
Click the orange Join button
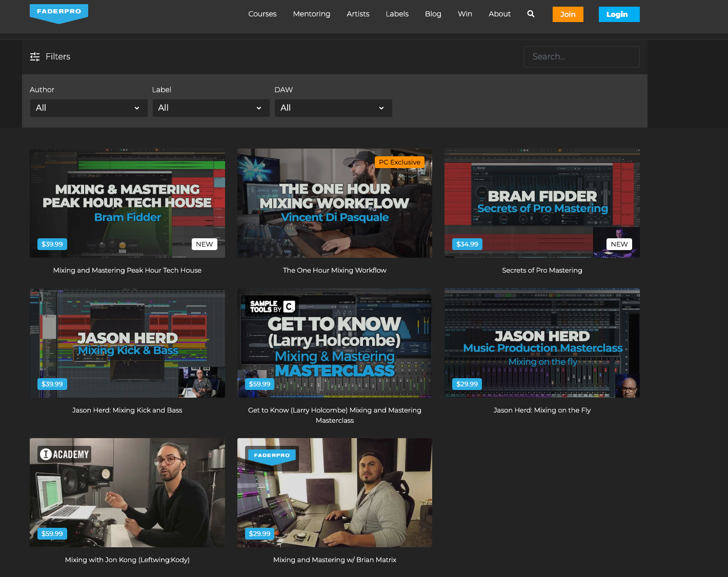coord(568,14)
